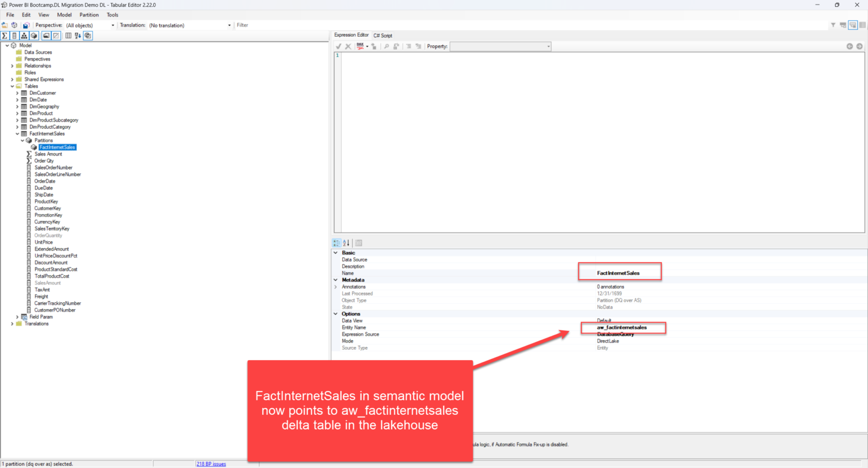Click the DAX formatter icon
This screenshot has height=468, width=868.
(x=361, y=46)
